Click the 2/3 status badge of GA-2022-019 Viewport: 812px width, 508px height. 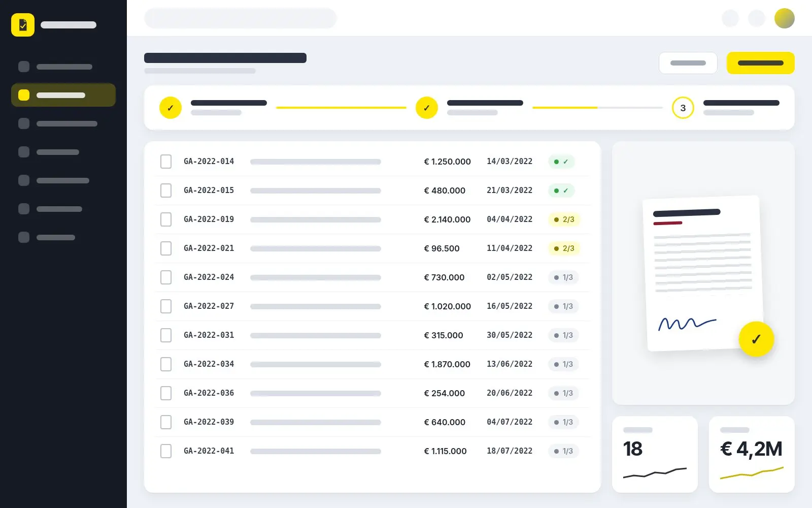tap(564, 219)
